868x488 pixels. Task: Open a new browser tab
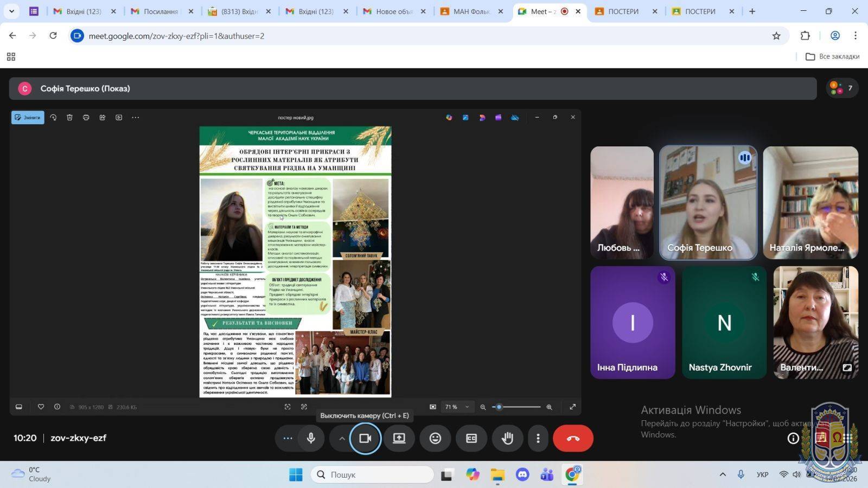[752, 11]
